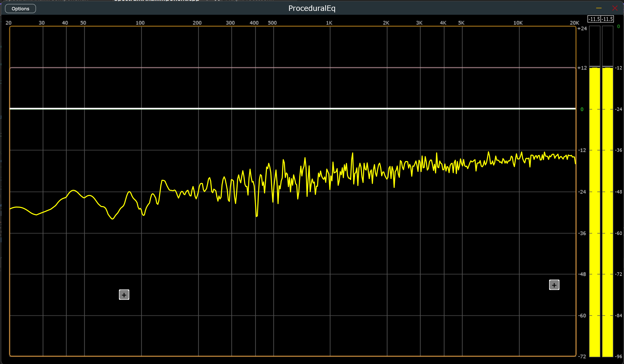The image size is (624, 364).
Task: Click the right channel -11.5 peak readout
Action: (x=607, y=19)
